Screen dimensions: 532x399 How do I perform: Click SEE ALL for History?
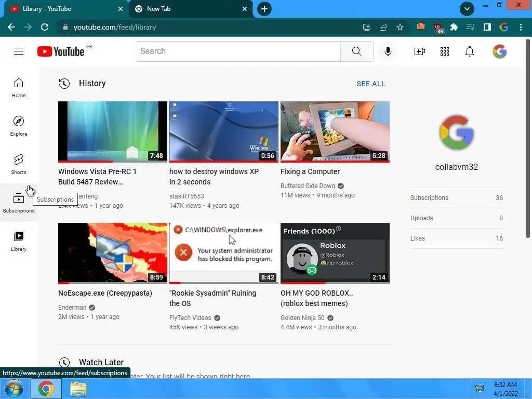pos(371,84)
